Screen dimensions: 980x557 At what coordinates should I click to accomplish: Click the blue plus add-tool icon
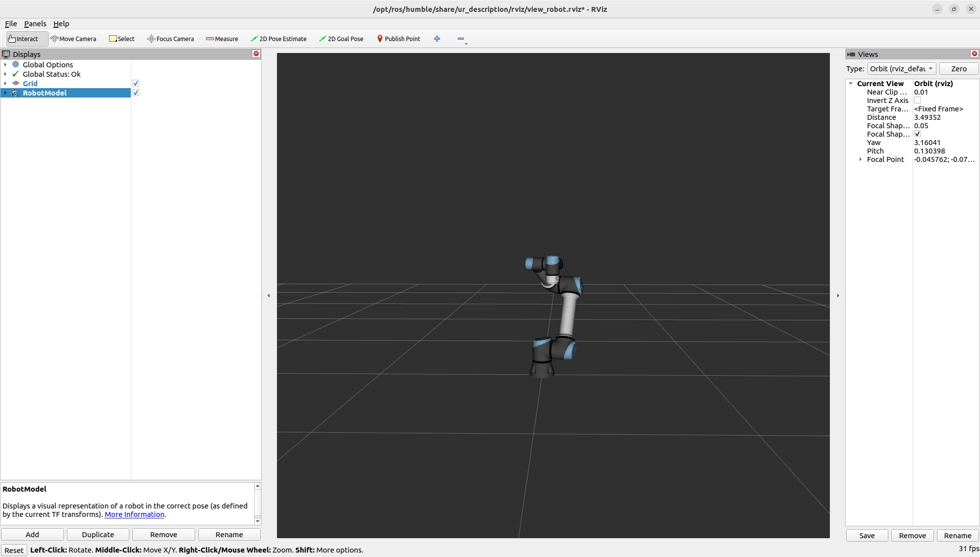click(437, 39)
